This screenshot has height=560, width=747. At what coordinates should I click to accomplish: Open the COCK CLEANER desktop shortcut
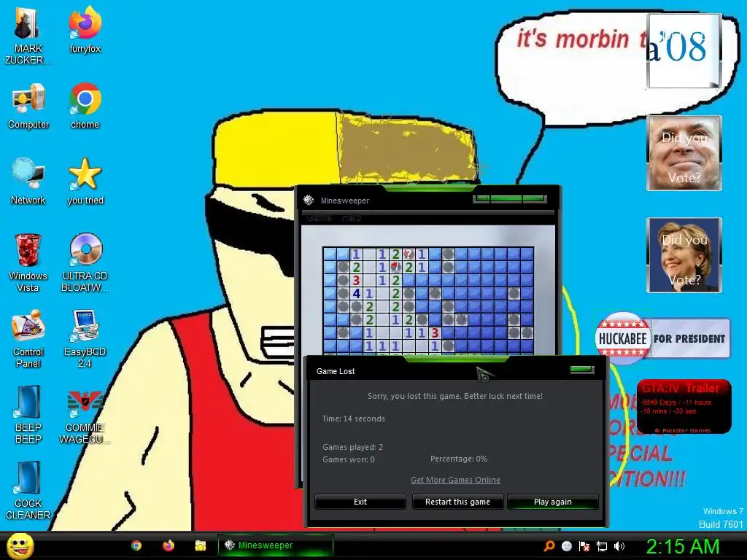coord(28,491)
